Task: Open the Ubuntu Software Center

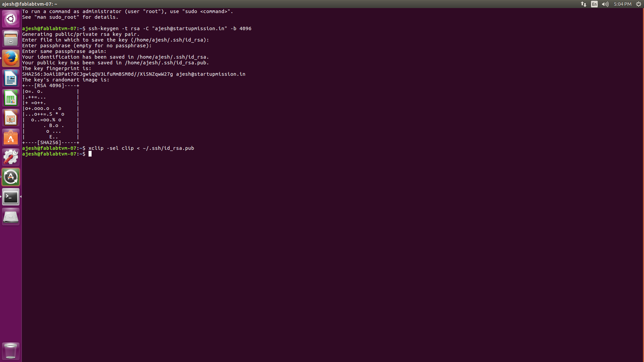Action: click(x=11, y=137)
